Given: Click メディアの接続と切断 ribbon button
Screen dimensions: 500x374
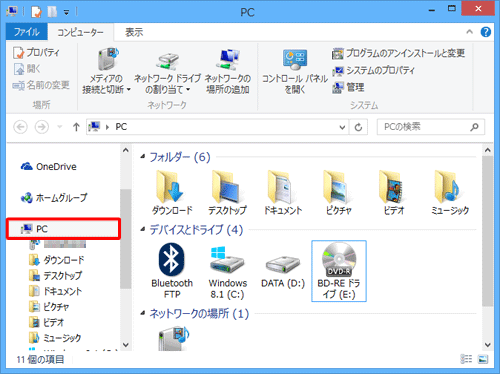Looking at the screenshot, I should coord(107,71).
